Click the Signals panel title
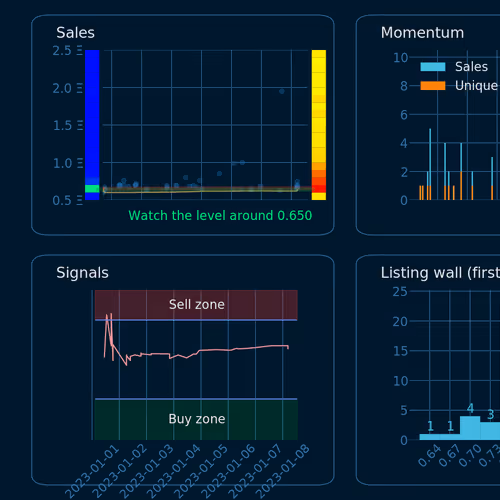The width and height of the screenshot is (500, 500). (x=82, y=273)
